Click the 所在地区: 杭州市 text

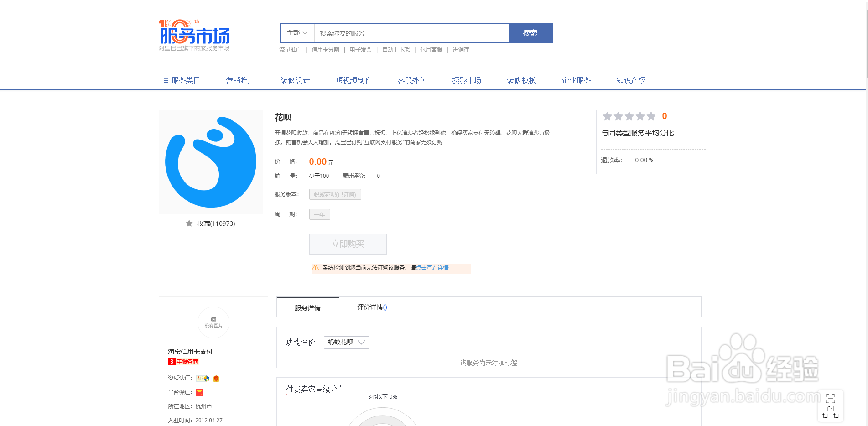point(190,406)
